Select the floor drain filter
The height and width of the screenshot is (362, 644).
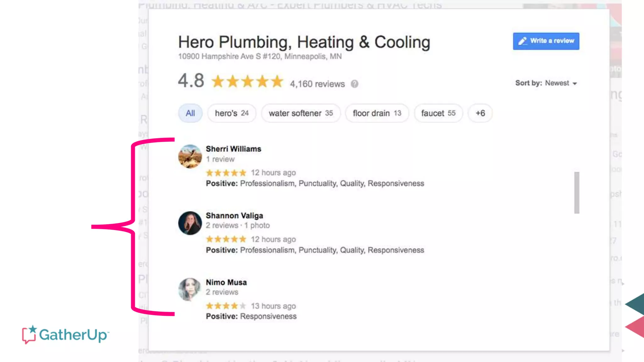tap(377, 113)
